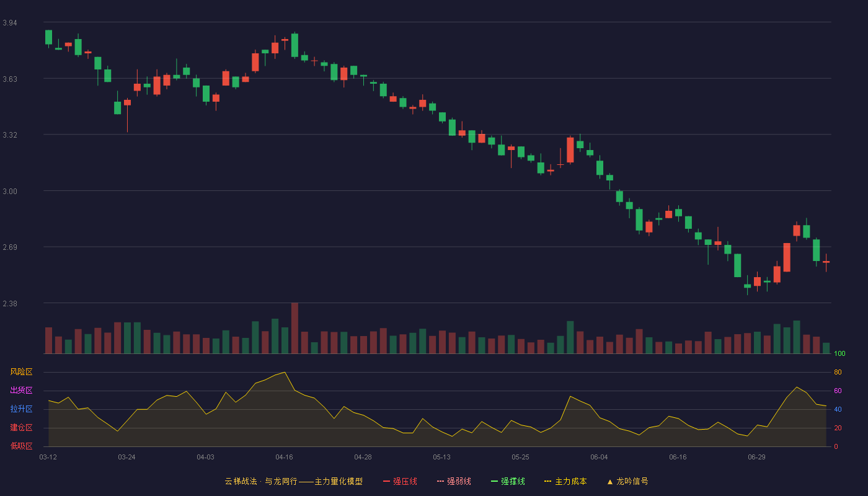
Task: Toggle the 云梯战法 主力量化模型 legend entry
Action: (293, 481)
